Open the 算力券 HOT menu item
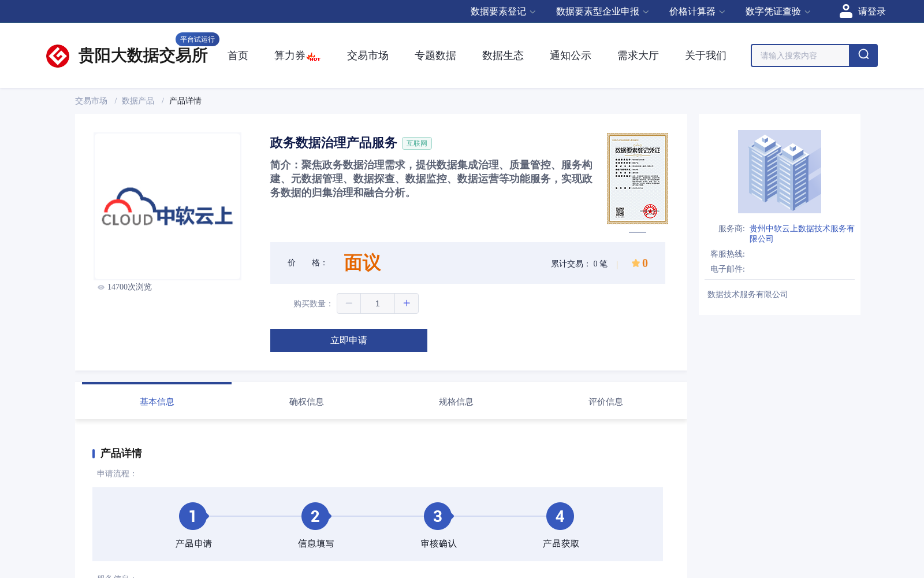 (x=297, y=55)
